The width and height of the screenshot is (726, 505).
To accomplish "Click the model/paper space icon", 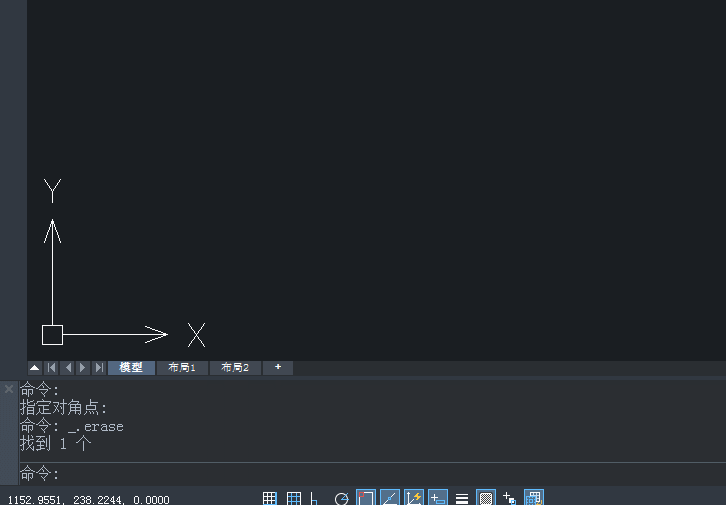I will point(534,498).
